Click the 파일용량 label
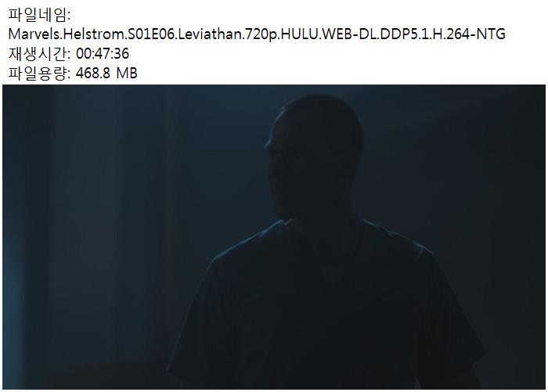This screenshot has height=392, width=548. 39,74
